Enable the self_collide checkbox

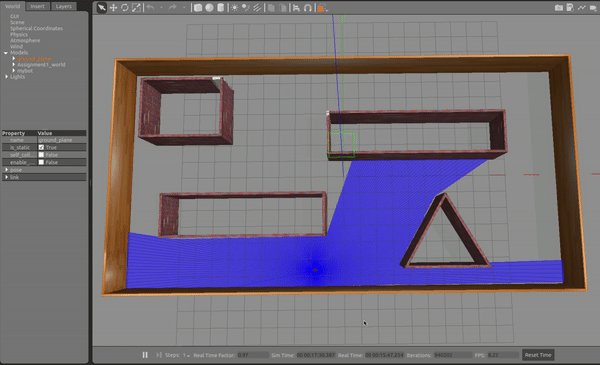coord(41,155)
